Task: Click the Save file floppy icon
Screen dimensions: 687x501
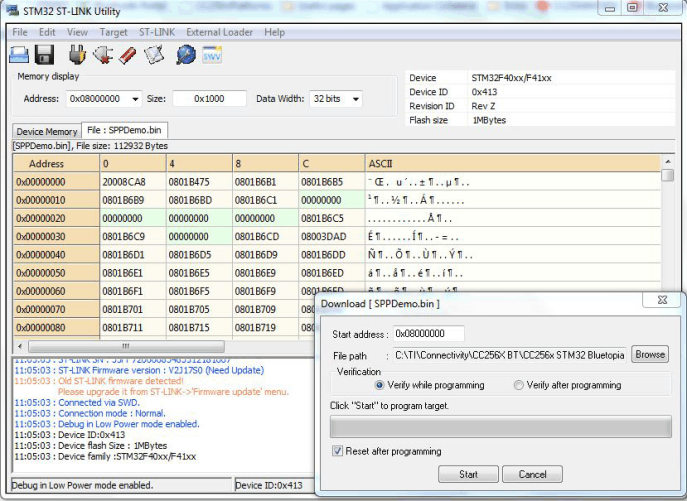Action: point(42,54)
